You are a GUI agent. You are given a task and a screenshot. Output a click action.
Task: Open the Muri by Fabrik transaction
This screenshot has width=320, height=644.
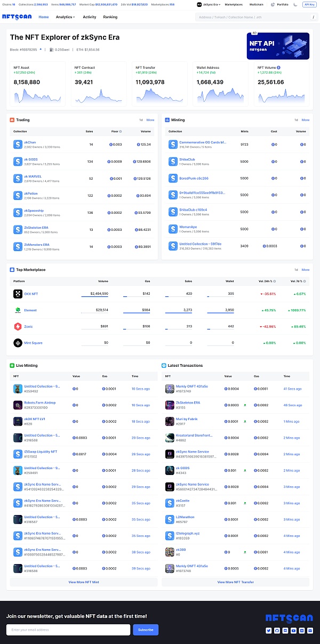point(187,419)
